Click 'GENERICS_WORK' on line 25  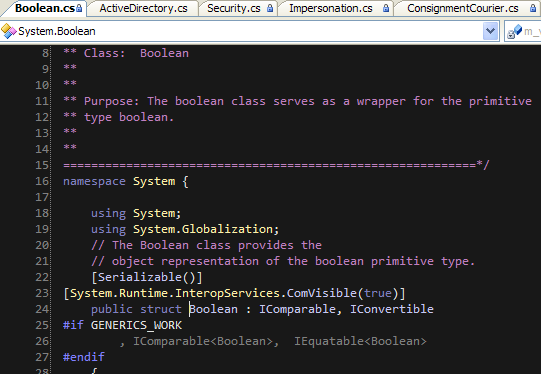coord(136,325)
